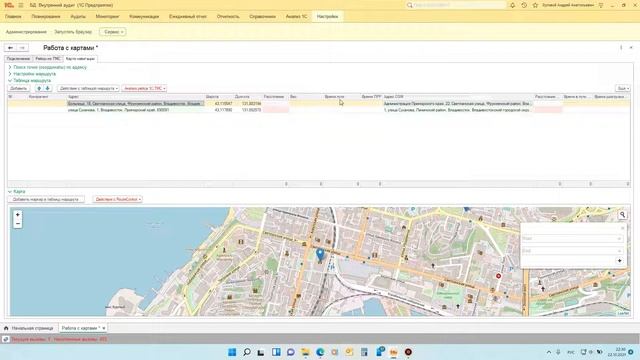Click the End field in map routing panel

click(572, 251)
